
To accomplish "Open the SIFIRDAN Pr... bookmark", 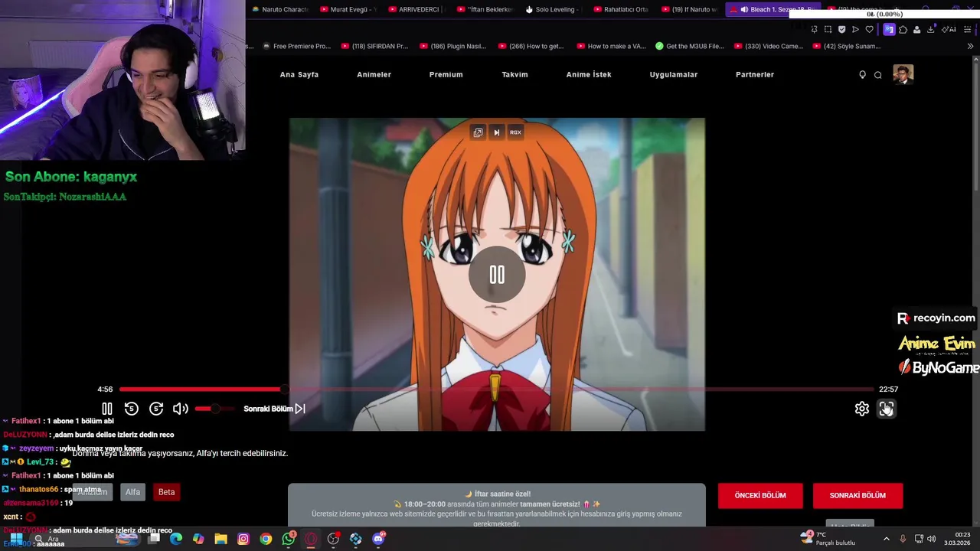I will (x=374, y=46).
